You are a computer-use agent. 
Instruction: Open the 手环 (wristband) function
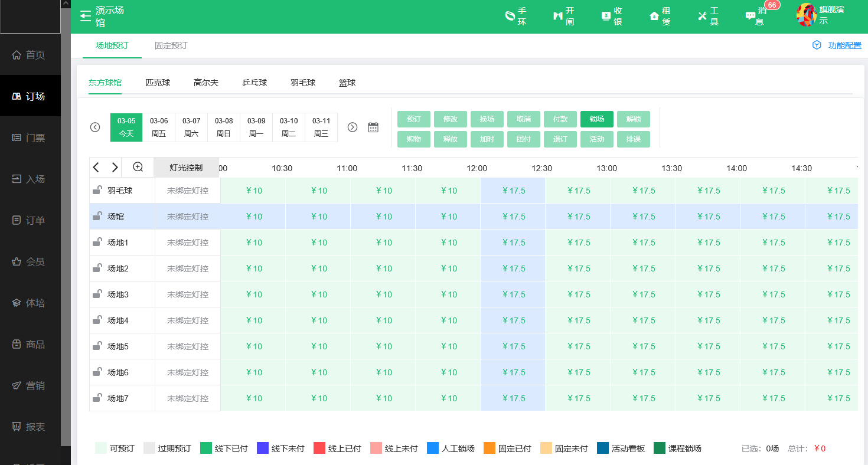[x=517, y=17]
